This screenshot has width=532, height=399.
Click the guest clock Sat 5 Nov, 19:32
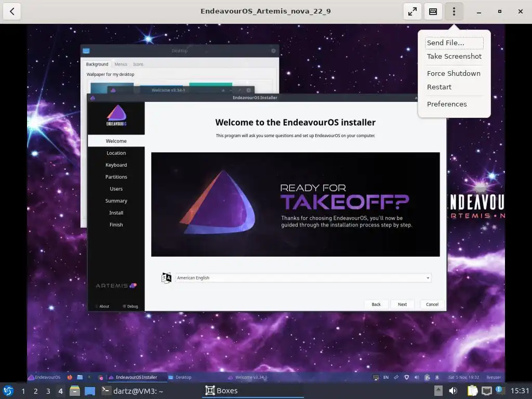click(x=463, y=377)
